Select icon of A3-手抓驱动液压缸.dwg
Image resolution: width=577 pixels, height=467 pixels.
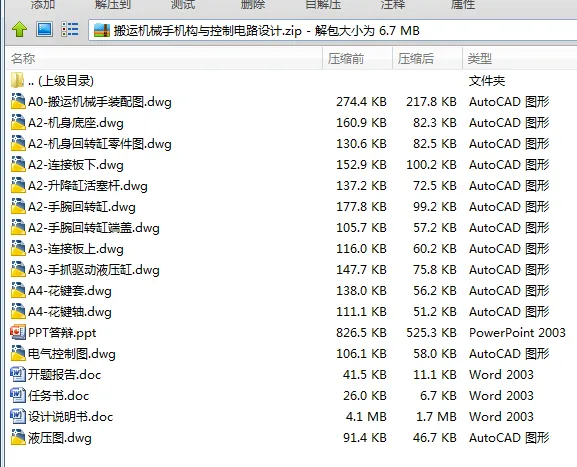click(18, 269)
